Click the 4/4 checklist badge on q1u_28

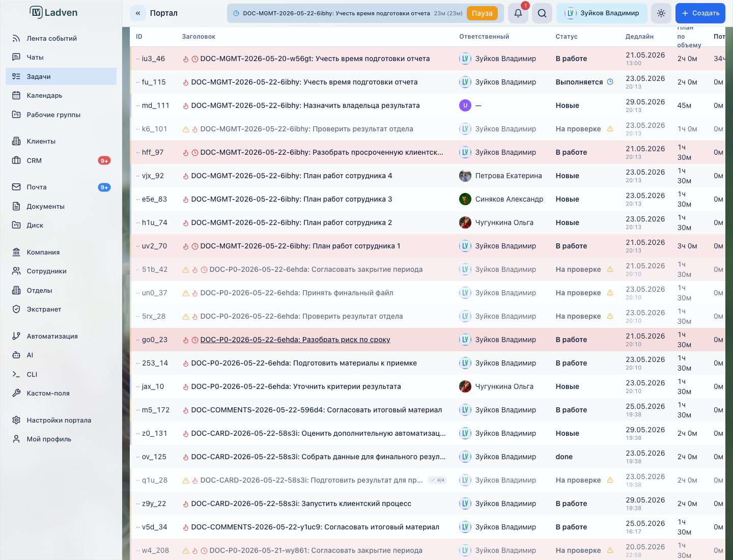click(x=437, y=480)
